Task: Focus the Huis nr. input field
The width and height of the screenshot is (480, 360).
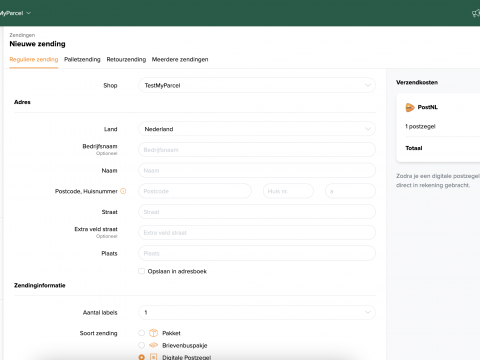Action: pyautogui.click(x=288, y=191)
